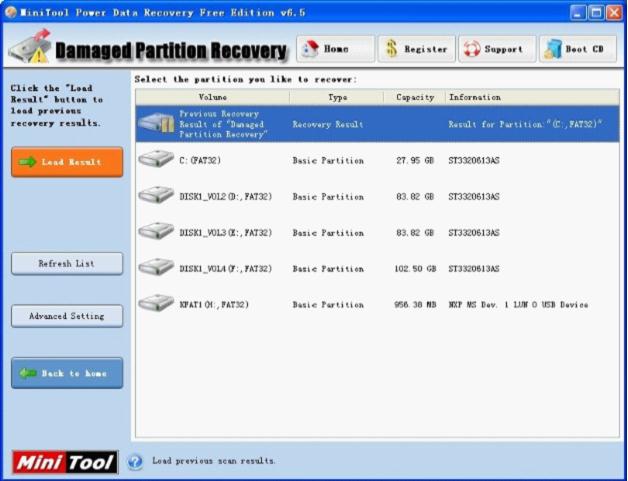Click drive icon for DISK1_VOL2 row
628x481 pixels.
(x=156, y=195)
